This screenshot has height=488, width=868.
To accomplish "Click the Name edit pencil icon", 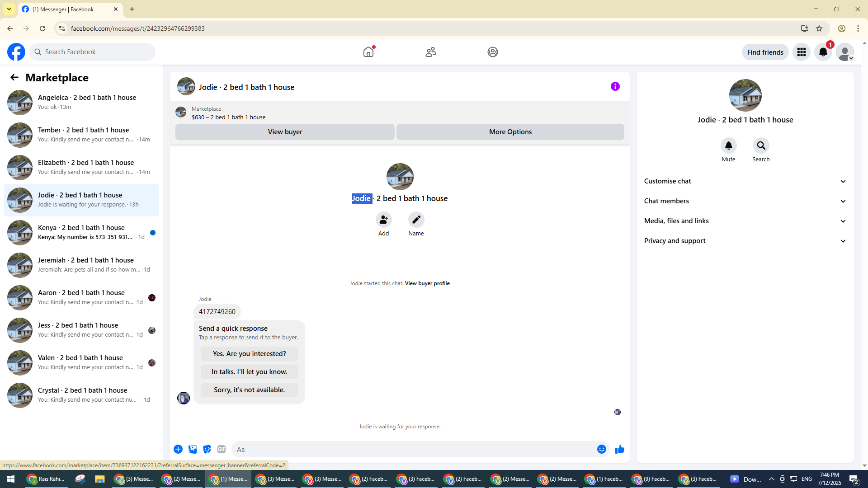I will pyautogui.click(x=416, y=220).
